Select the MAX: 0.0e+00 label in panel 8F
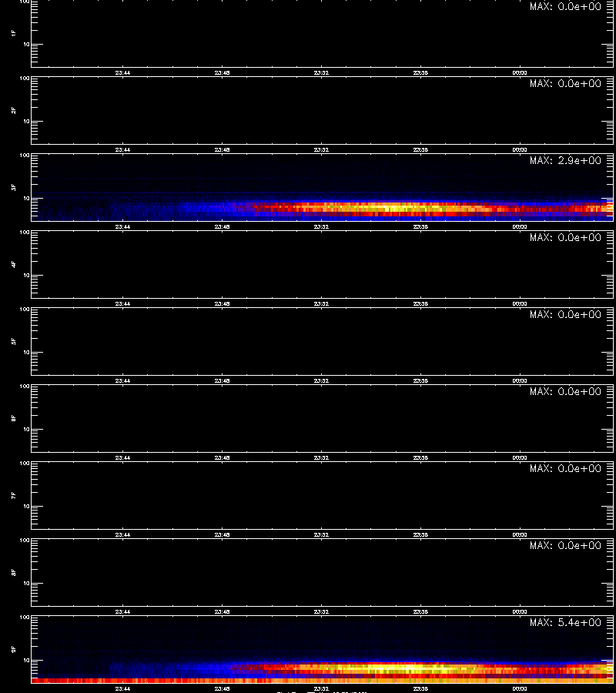 click(x=565, y=545)
